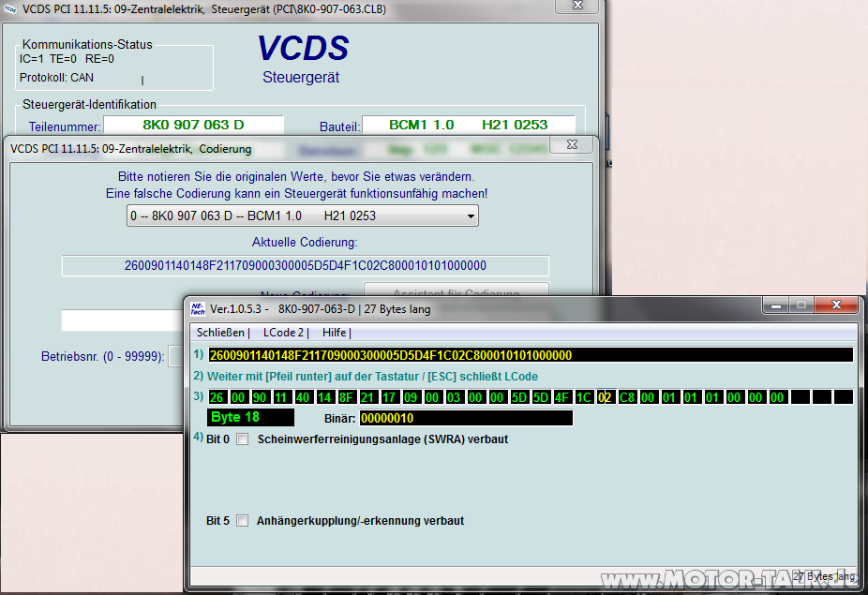
Task: Click the Protokoll: CAN status text
Action: pos(56,78)
